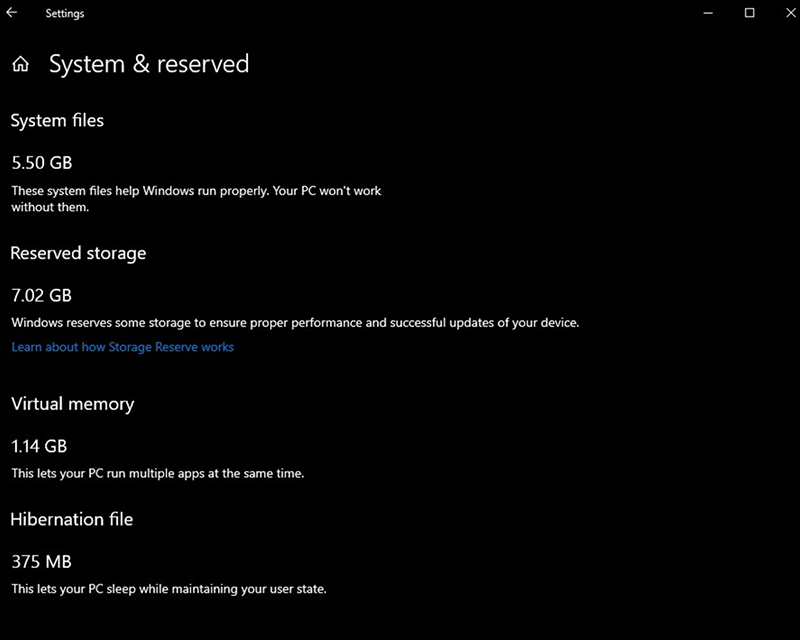Click the 'Settings' window title text
The width and height of the screenshot is (800, 640).
(x=65, y=14)
